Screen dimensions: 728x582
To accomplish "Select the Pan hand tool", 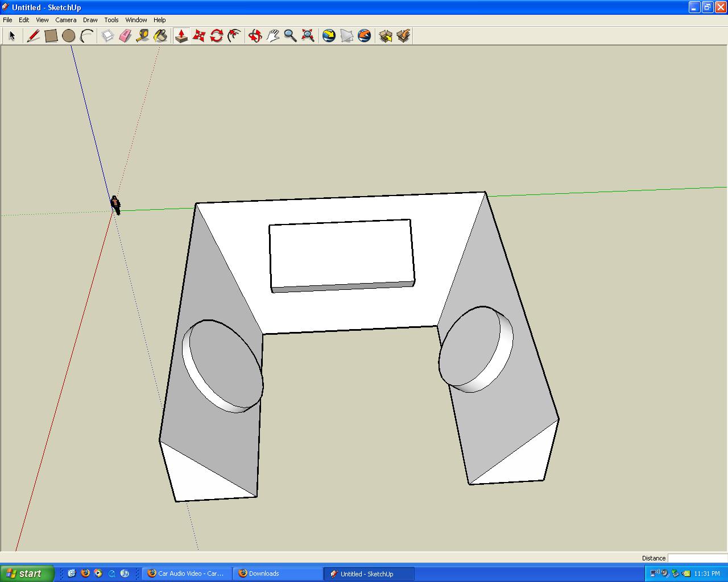I will click(x=273, y=36).
